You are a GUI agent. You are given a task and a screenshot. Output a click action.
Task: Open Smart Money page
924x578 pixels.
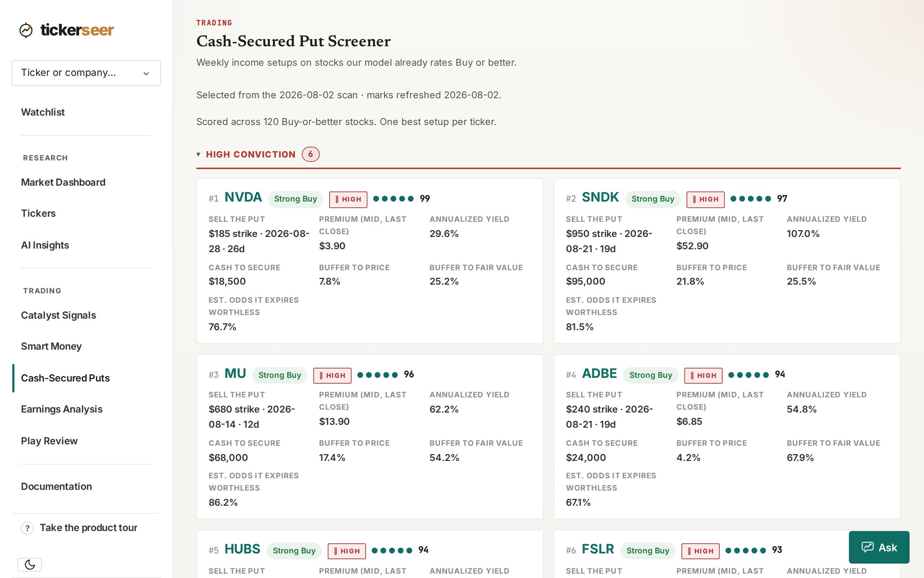coord(51,346)
